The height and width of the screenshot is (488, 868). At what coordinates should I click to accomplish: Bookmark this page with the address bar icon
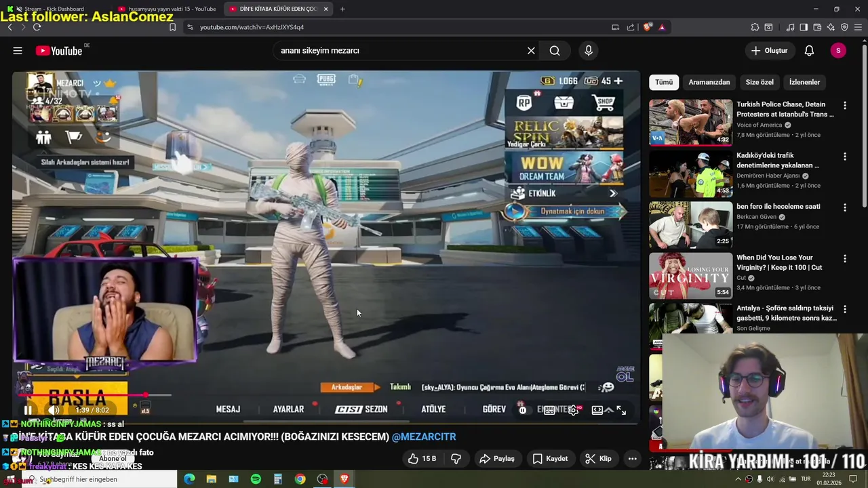pyautogui.click(x=172, y=27)
